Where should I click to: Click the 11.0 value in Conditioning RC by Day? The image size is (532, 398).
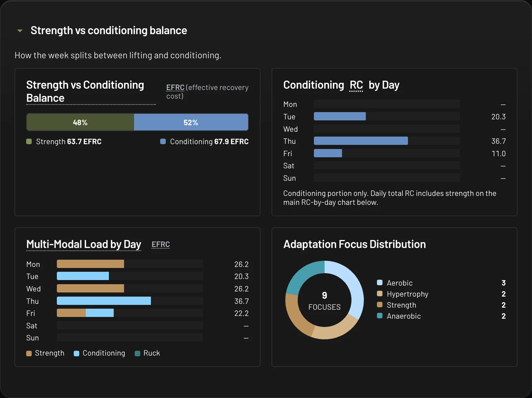pyautogui.click(x=499, y=154)
